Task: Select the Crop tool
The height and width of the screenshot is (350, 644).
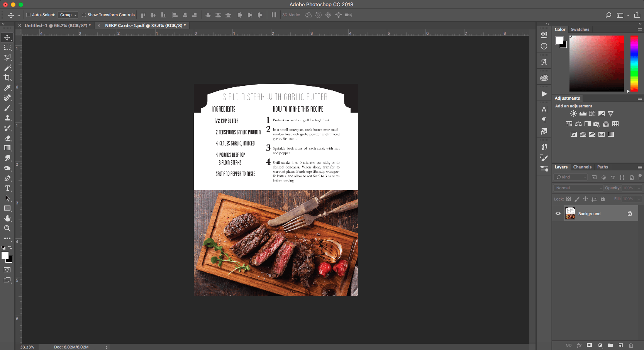Action: tap(7, 78)
